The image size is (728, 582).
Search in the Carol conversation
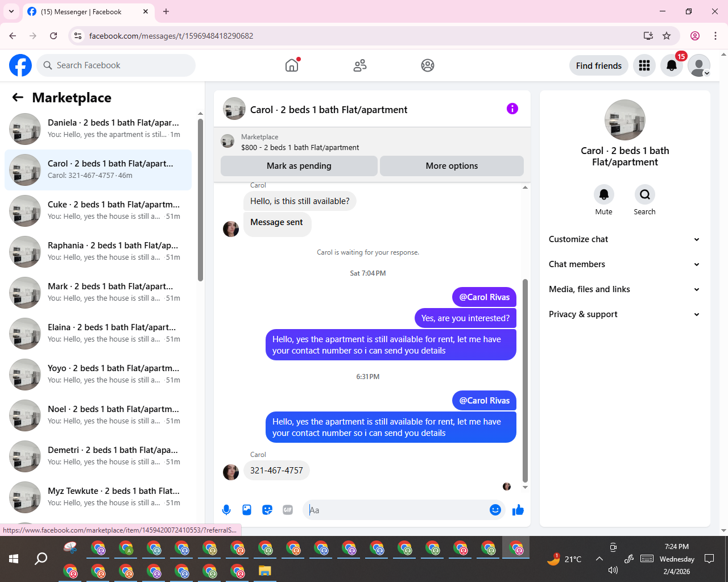(645, 194)
